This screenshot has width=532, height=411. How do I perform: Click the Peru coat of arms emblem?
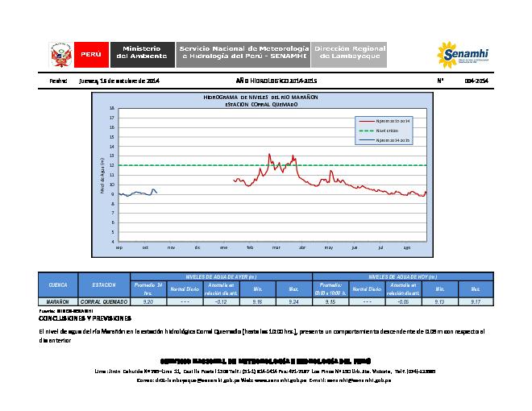click(x=59, y=54)
